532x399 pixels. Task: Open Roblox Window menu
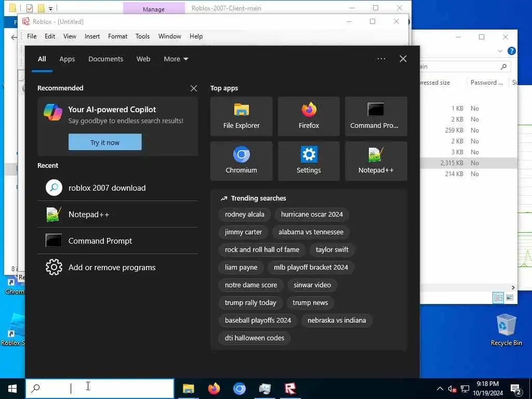pos(170,36)
